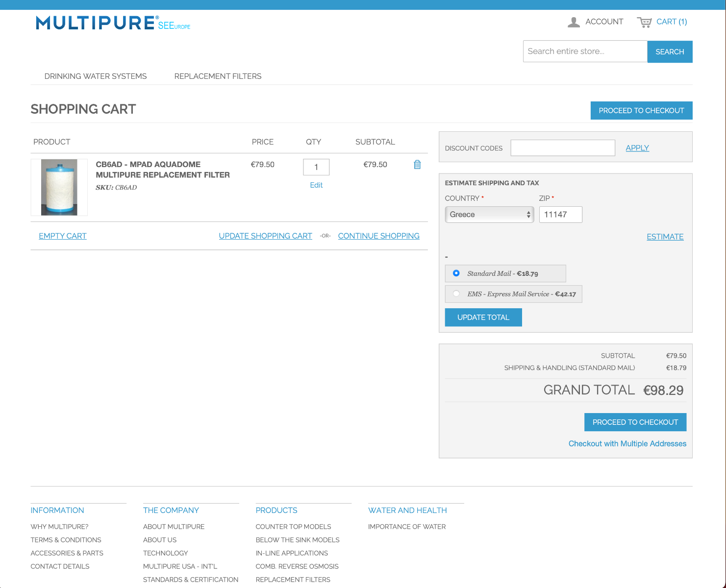Apply the discount code

tap(637, 148)
